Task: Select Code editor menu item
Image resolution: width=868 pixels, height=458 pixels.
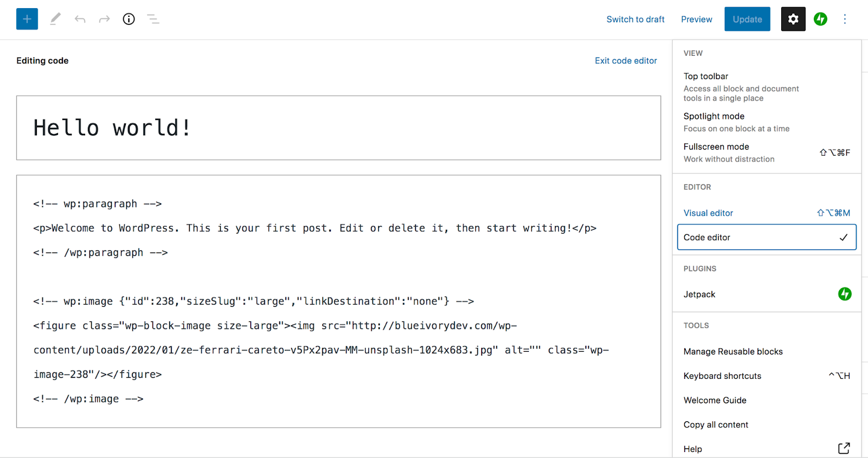Action: (x=767, y=237)
